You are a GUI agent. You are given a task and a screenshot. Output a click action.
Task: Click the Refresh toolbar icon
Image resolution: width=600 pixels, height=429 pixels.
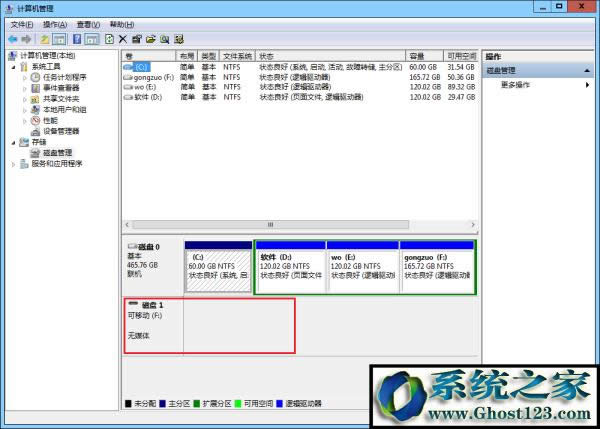coord(108,39)
